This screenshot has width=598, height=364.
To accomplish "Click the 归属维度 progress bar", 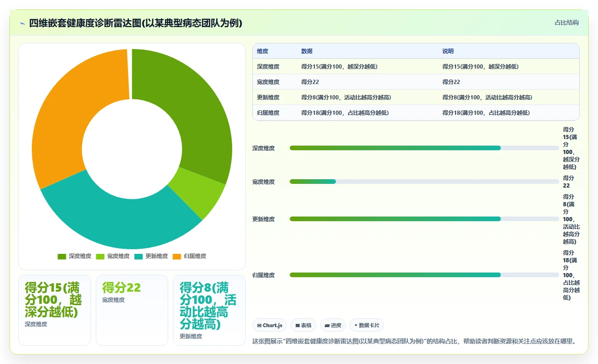I will [424, 275].
